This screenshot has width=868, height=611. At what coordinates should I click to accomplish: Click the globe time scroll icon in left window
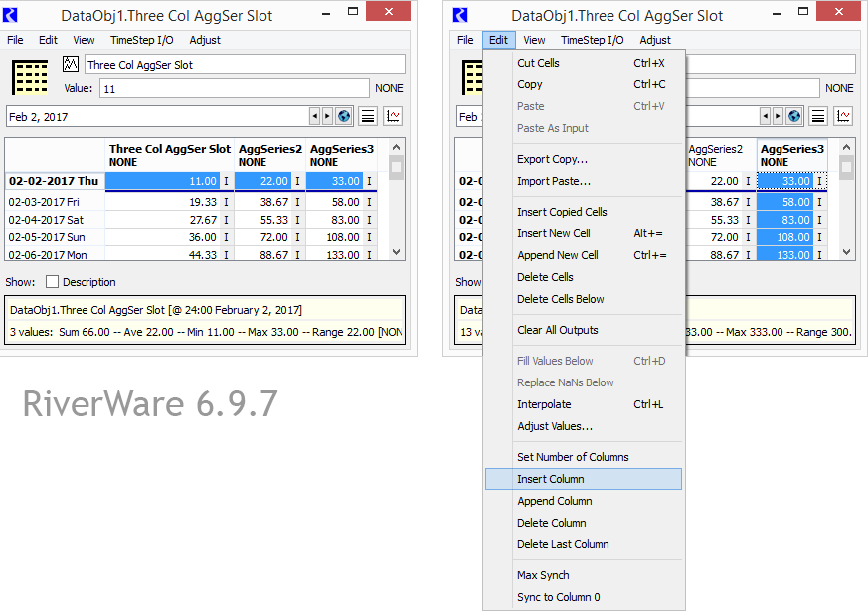344,116
